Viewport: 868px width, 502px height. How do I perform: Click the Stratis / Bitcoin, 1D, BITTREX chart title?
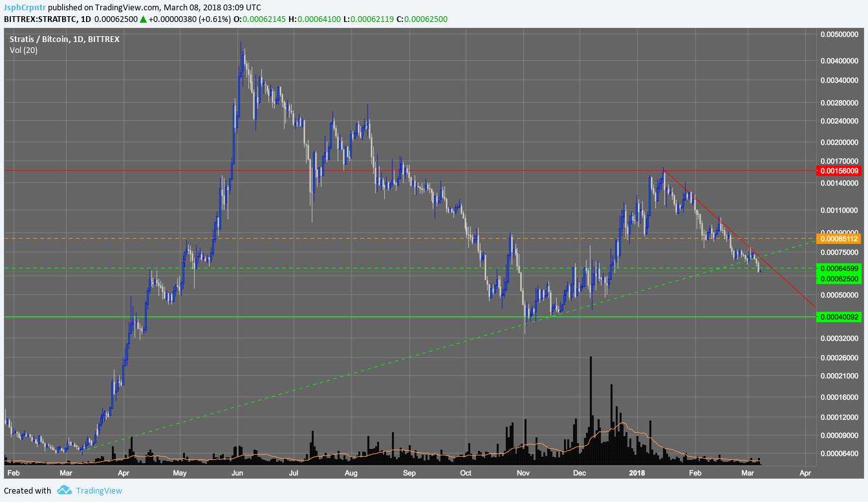point(65,39)
